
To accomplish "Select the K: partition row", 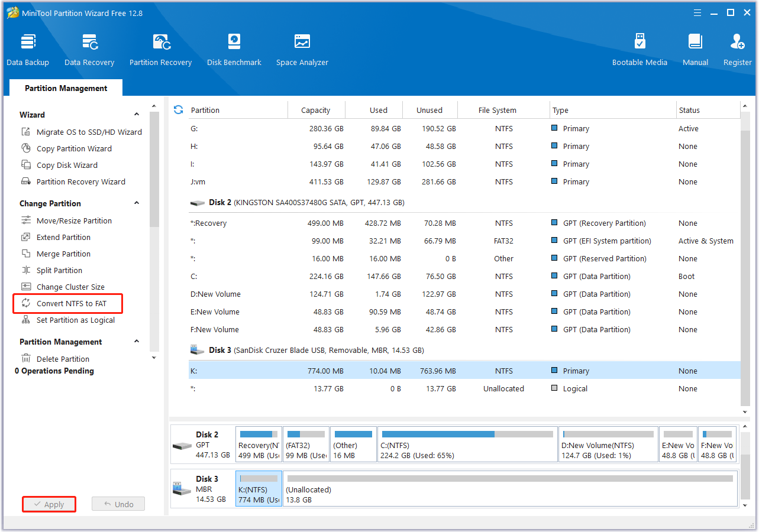I will (464, 371).
